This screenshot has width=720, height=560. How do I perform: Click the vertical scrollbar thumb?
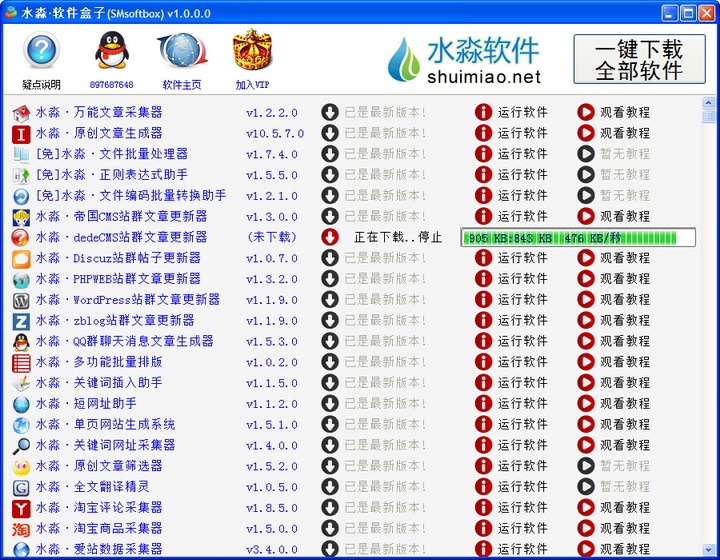(708, 116)
